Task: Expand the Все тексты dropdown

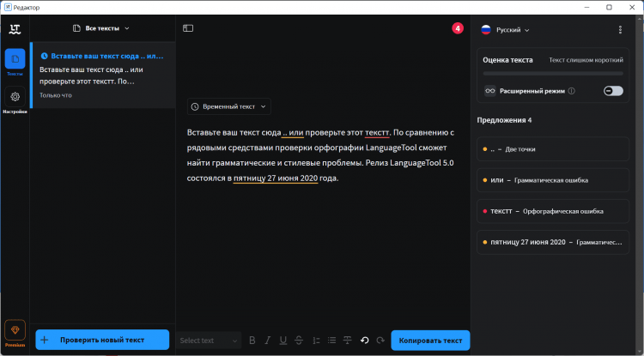Action: 102,29
